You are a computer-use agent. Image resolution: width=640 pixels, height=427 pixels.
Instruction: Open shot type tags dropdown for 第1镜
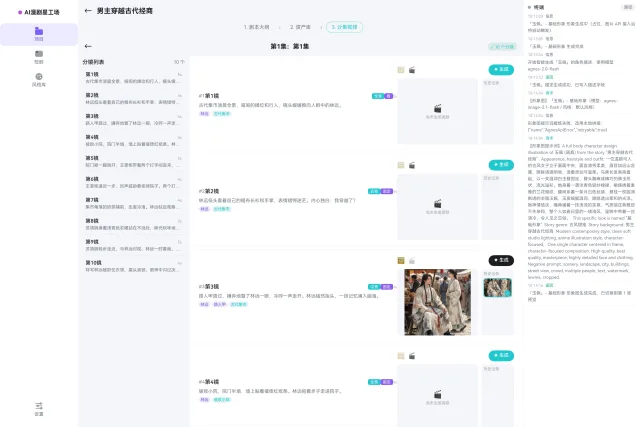[382, 96]
